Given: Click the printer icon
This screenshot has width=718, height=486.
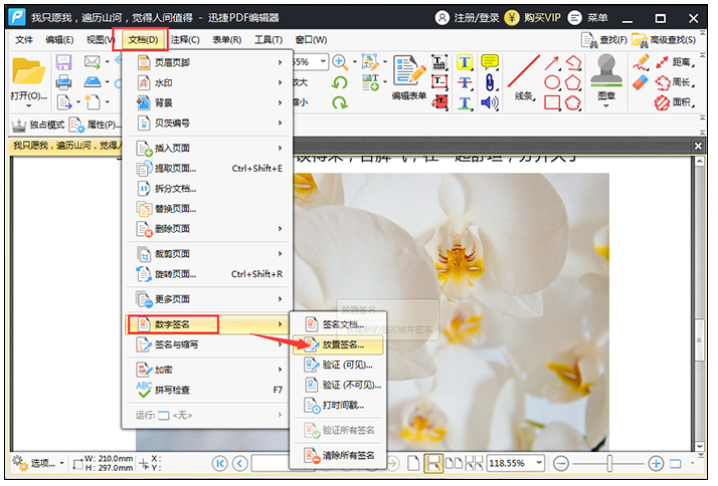Looking at the screenshot, I should pos(63,82).
